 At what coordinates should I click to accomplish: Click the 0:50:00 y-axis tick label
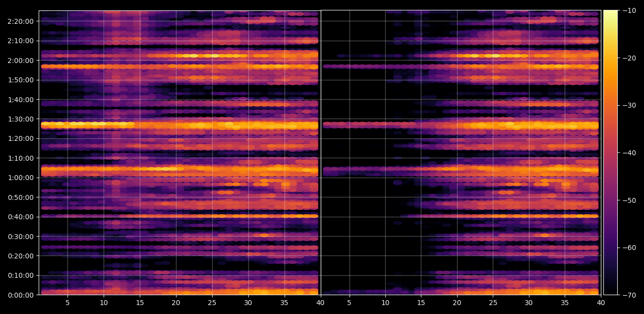pyautogui.click(x=21, y=197)
